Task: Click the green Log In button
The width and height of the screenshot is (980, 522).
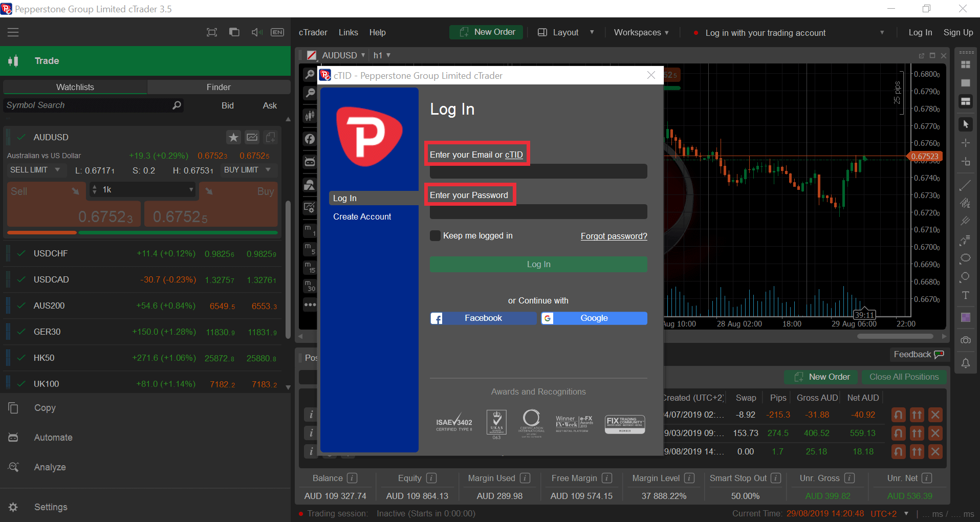Action: click(x=538, y=264)
